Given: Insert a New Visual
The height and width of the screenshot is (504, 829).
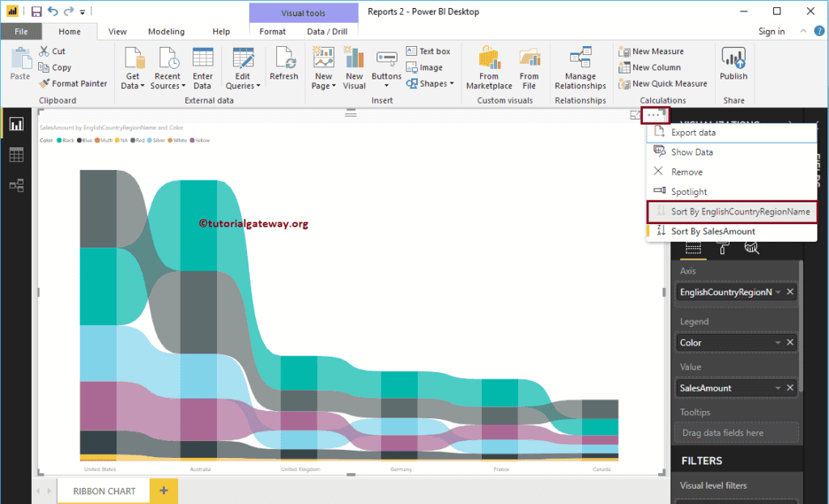Looking at the screenshot, I should point(355,68).
